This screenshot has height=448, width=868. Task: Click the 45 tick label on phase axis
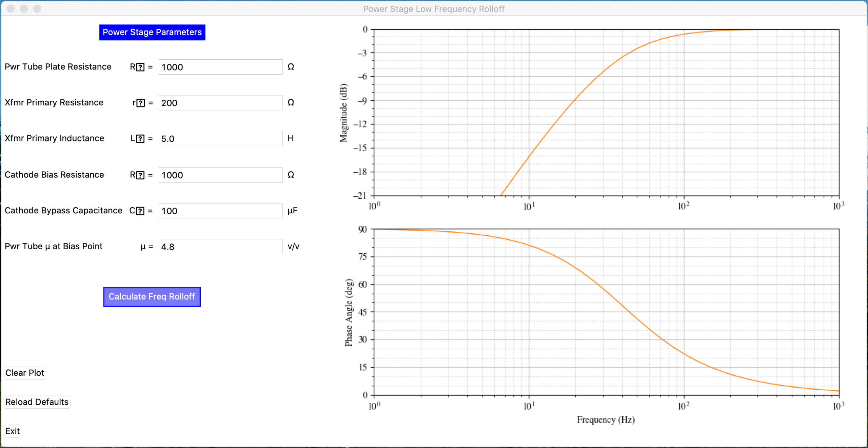coord(363,312)
